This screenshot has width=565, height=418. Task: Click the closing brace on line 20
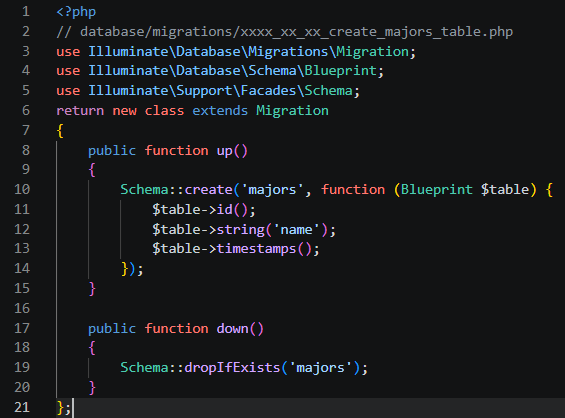click(92, 388)
